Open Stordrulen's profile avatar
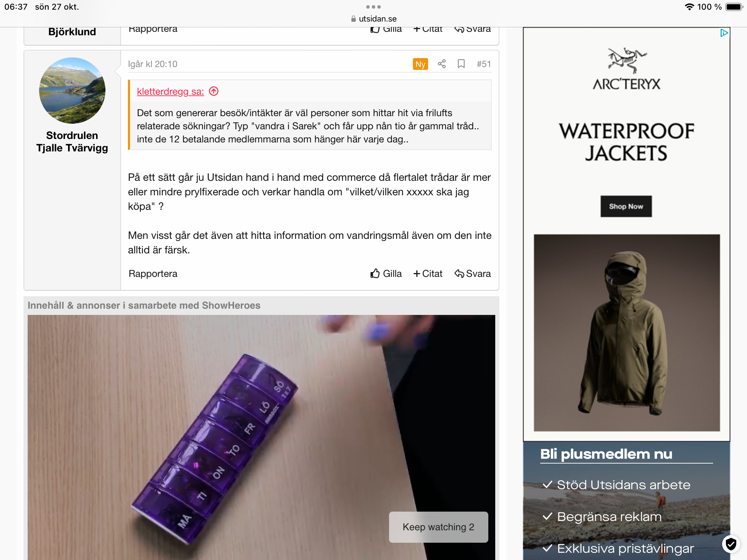The width and height of the screenshot is (747, 560). point(72,91)
